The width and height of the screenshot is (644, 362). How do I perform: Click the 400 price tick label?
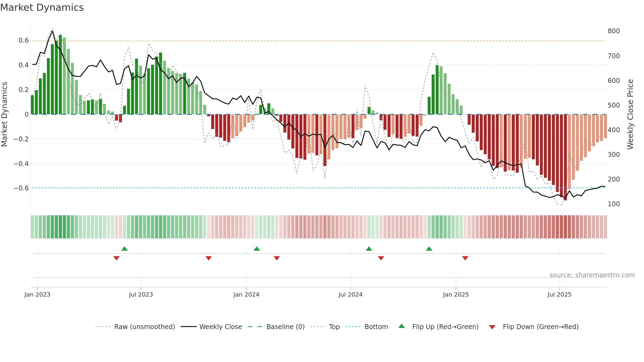pyautogui.click(x=614, y=130)
